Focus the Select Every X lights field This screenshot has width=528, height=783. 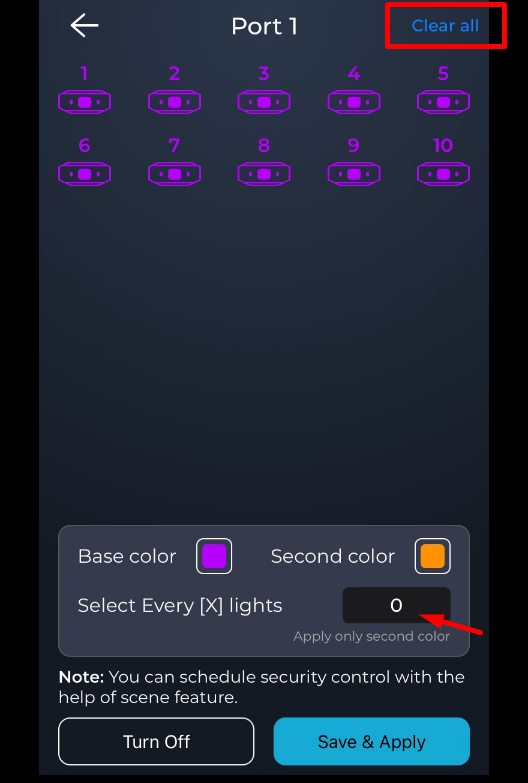(397, 605)
